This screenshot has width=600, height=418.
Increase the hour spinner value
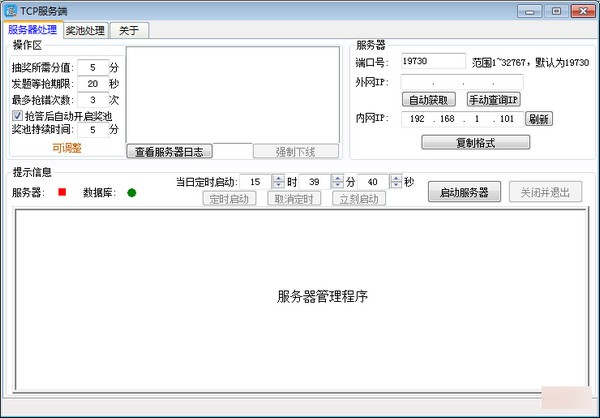point(279,178)
